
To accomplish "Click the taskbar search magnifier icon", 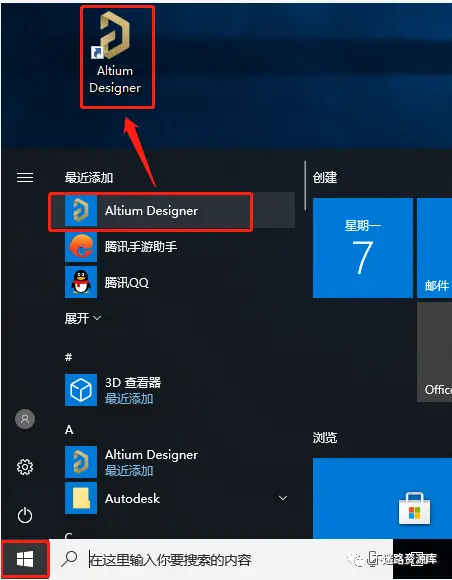I will [69, 559].
